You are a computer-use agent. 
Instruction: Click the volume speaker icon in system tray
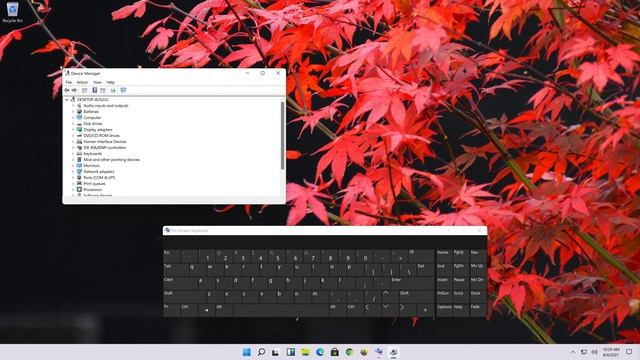[x=595, y=352]
